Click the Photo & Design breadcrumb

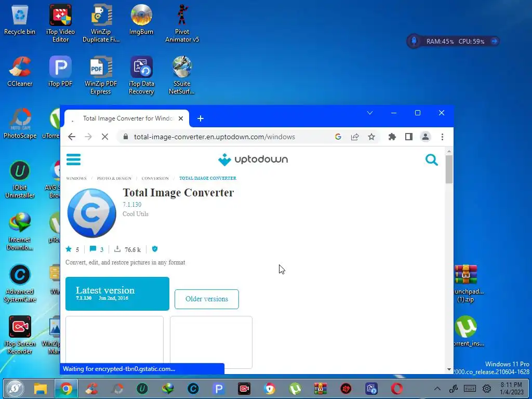pyautogui.click(x=114, y=178)
